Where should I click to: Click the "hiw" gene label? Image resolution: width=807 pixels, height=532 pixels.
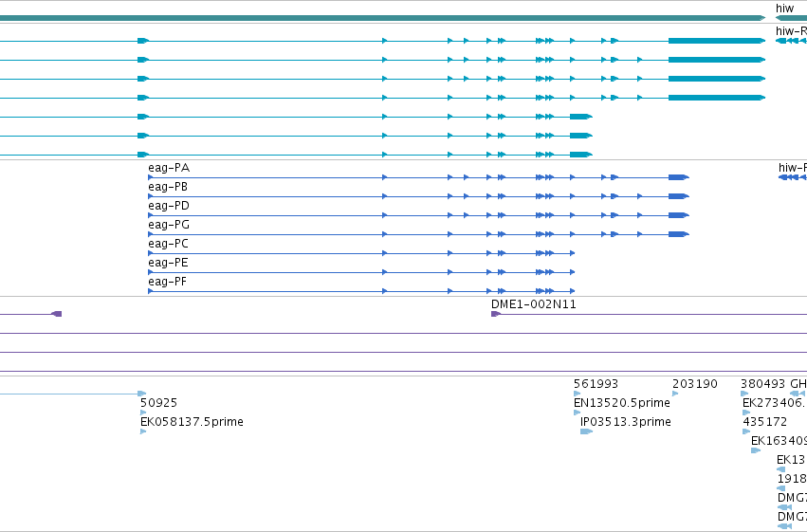784,9
